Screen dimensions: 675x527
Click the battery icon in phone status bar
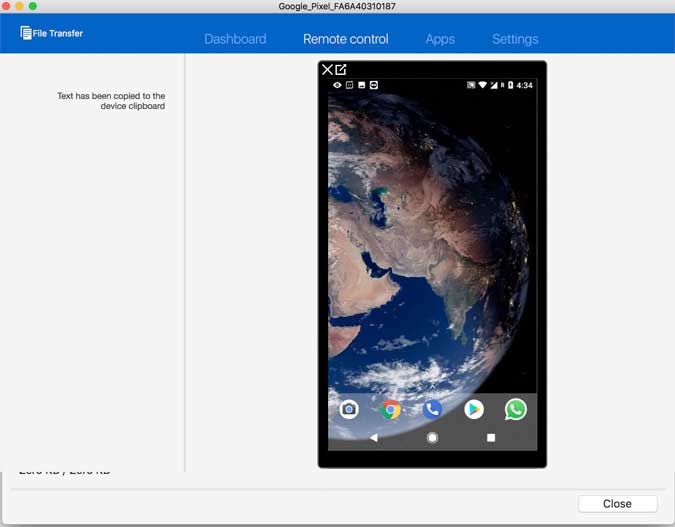tap(511, 85)
